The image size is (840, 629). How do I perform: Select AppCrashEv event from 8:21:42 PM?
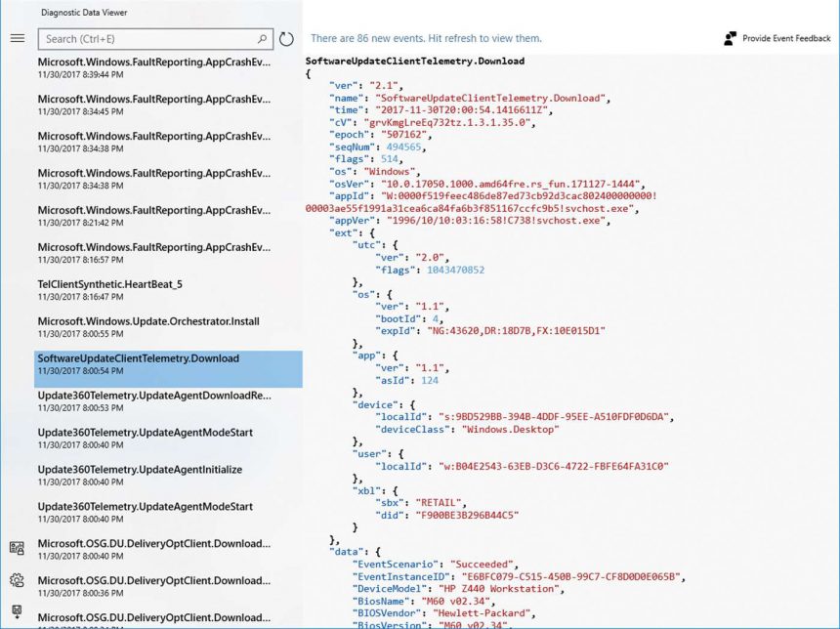pos(168,216)
